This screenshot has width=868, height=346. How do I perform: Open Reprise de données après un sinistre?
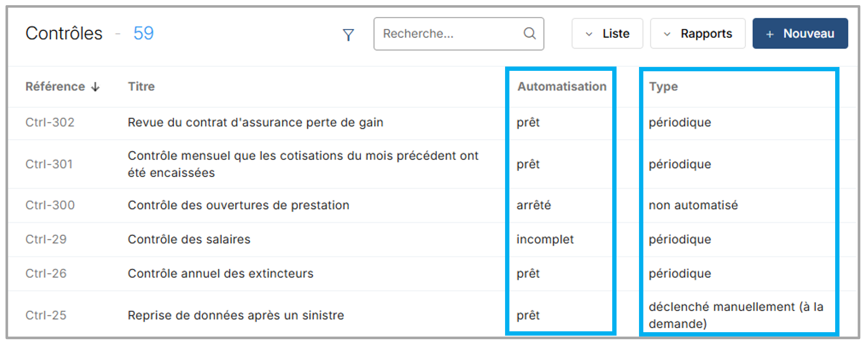pos(236,315)
